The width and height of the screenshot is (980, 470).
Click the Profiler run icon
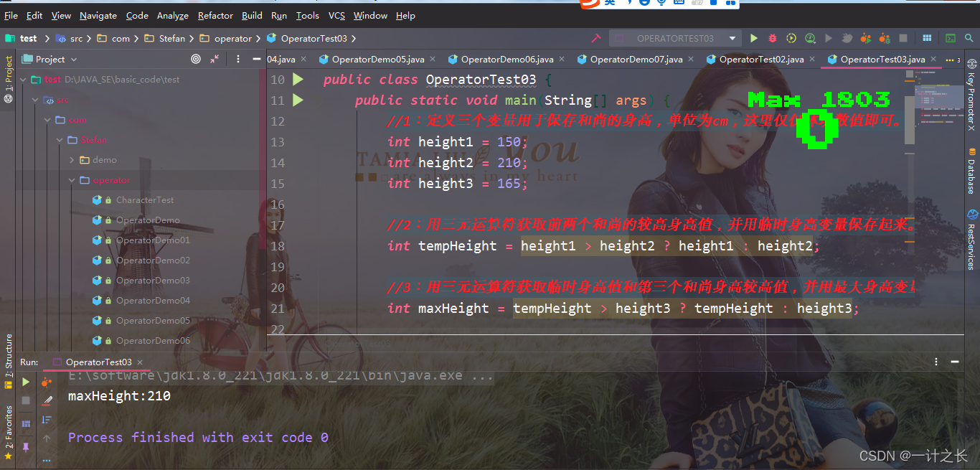pyautogui.click(x=810, y=38)
